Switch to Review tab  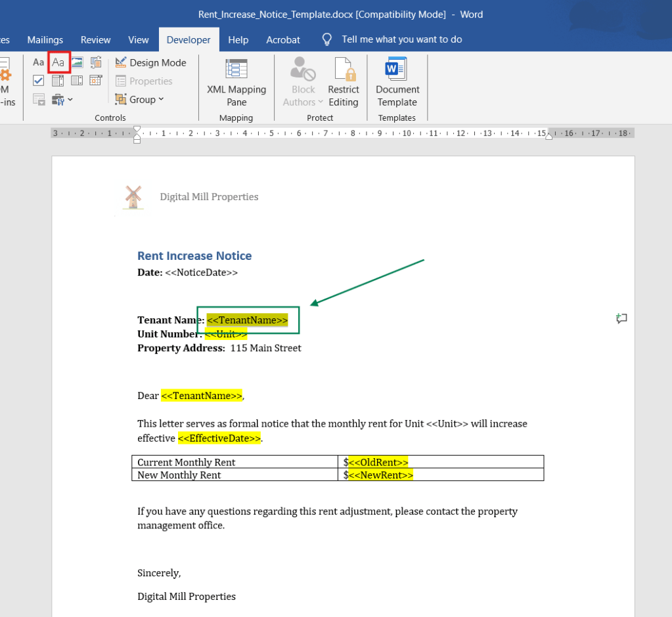95,40
